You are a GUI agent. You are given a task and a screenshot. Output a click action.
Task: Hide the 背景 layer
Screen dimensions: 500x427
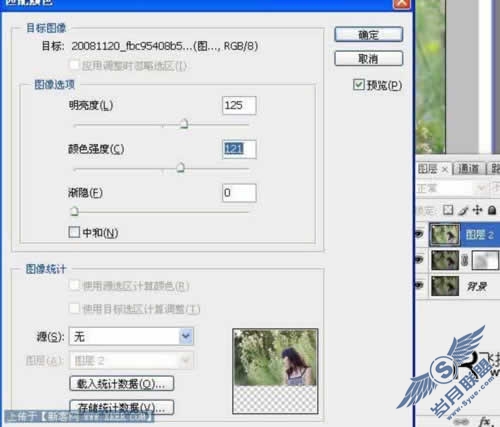pos(419,285)
